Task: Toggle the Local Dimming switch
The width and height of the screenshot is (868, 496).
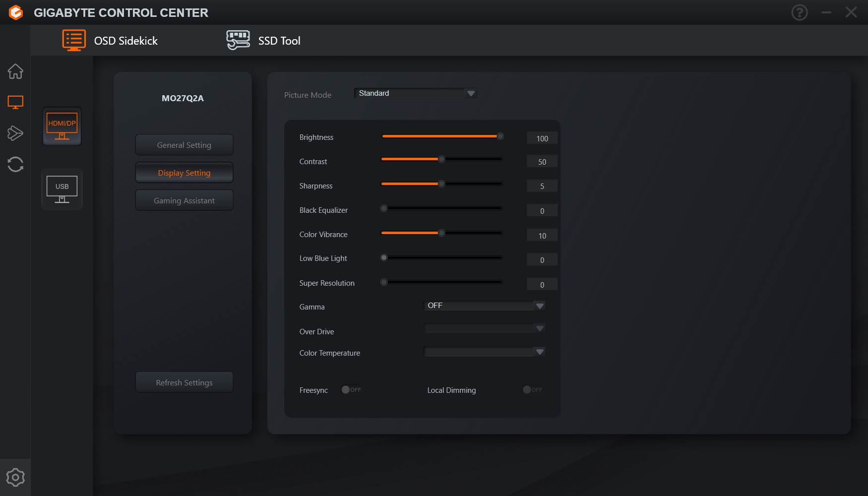Action: (533, 390)
